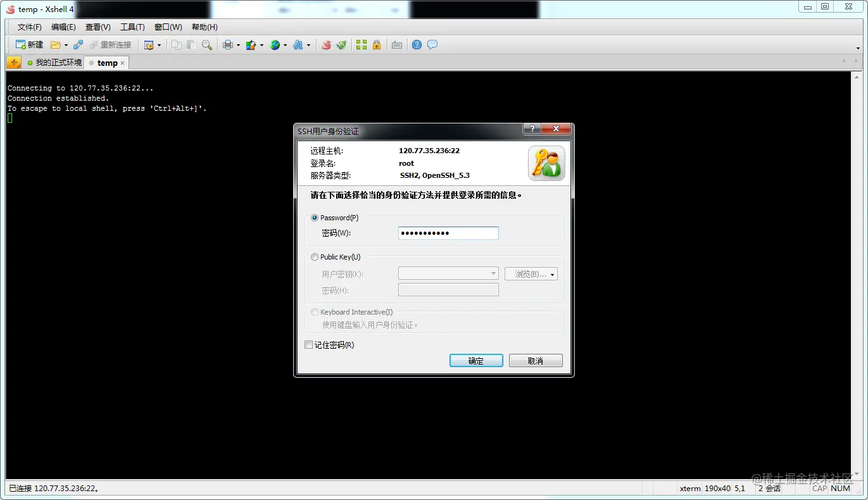Click the dialog's ? help button
The width and height of the screenshot is (868, 500).
(x=532, y=128)
